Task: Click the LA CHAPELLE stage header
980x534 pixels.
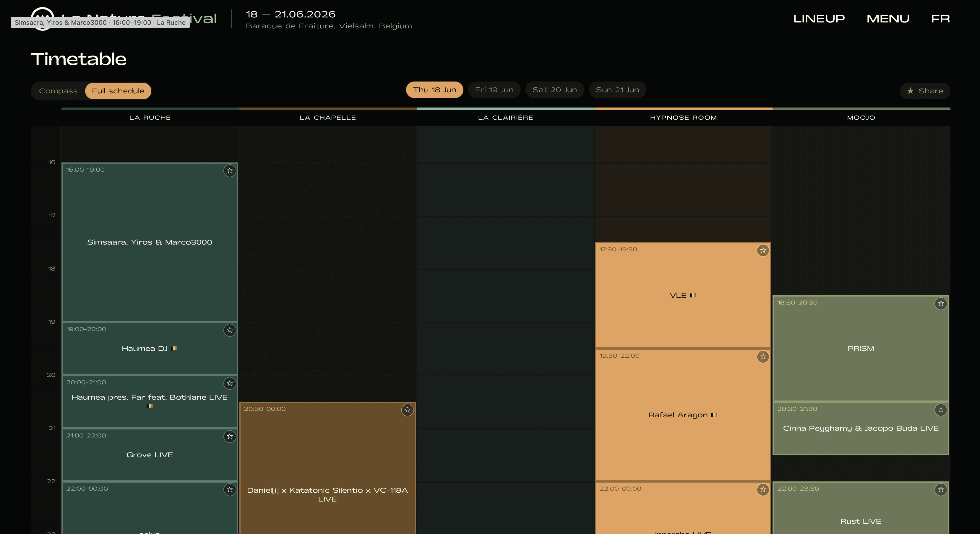Action: tap(327, 118)
